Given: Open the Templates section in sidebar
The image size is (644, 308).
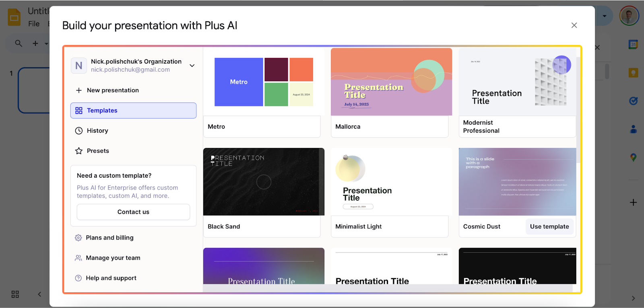Looking at the screenshot, I should coord(133,111).
